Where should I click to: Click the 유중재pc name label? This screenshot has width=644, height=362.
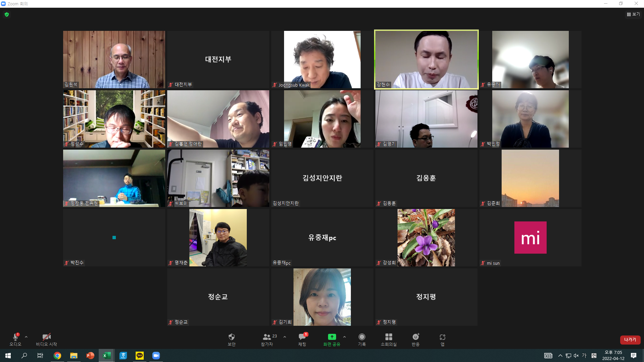pyautogui.click(x=282, y=263)
